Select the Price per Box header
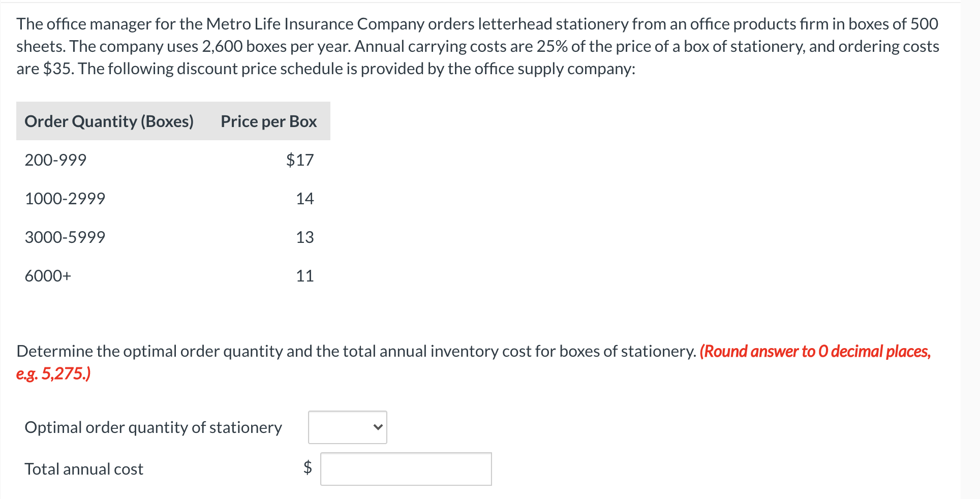This screenshot has height=499, width=980. pos(268,121)
